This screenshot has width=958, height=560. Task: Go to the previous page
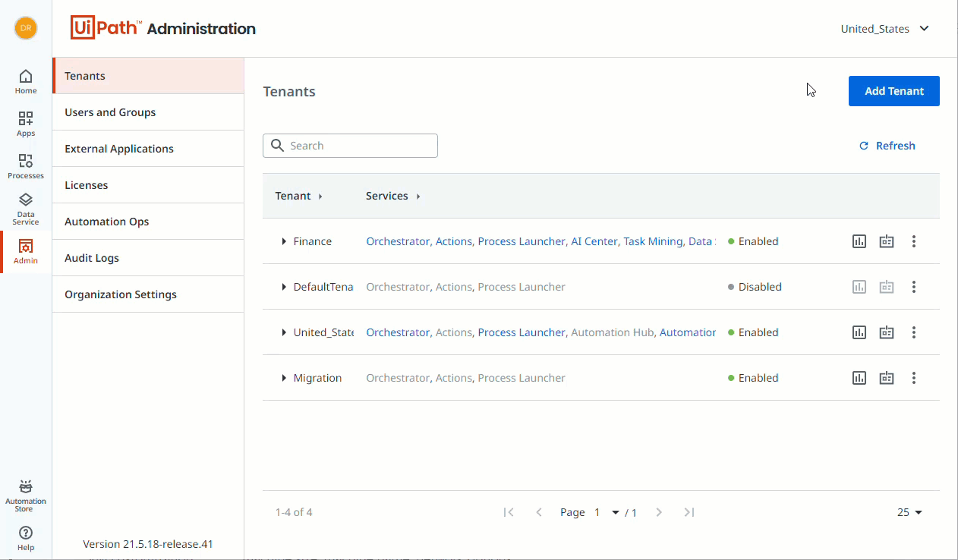pos(539,512)
